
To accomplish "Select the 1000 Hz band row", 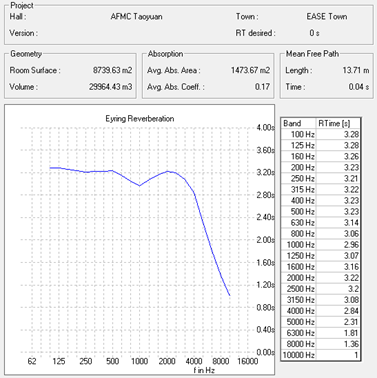I will tap(321, 245).
